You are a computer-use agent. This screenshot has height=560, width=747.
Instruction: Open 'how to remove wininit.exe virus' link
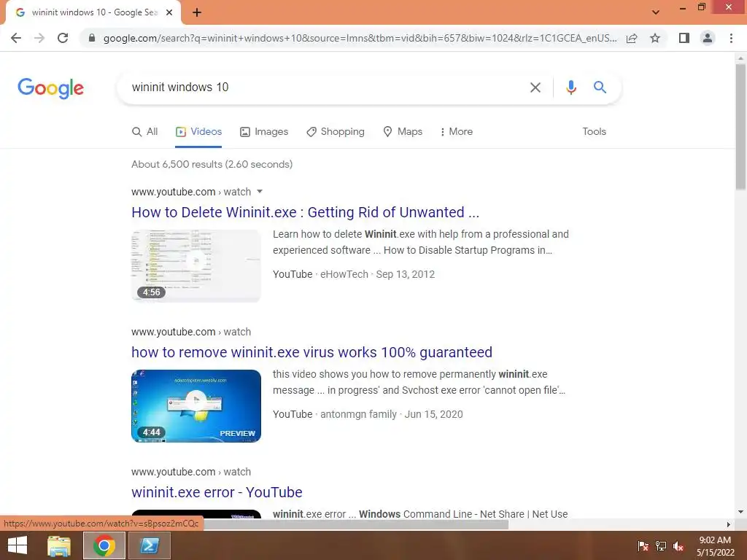[311, 352]
